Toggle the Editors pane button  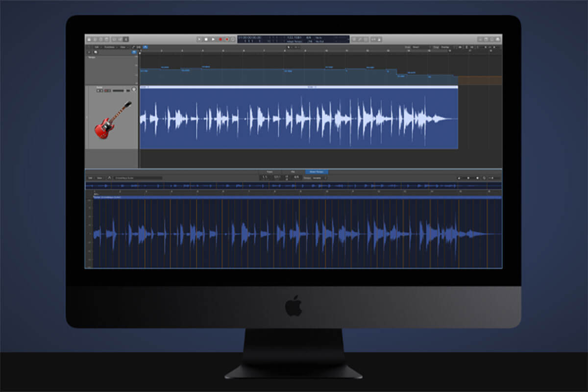(126, 39)
